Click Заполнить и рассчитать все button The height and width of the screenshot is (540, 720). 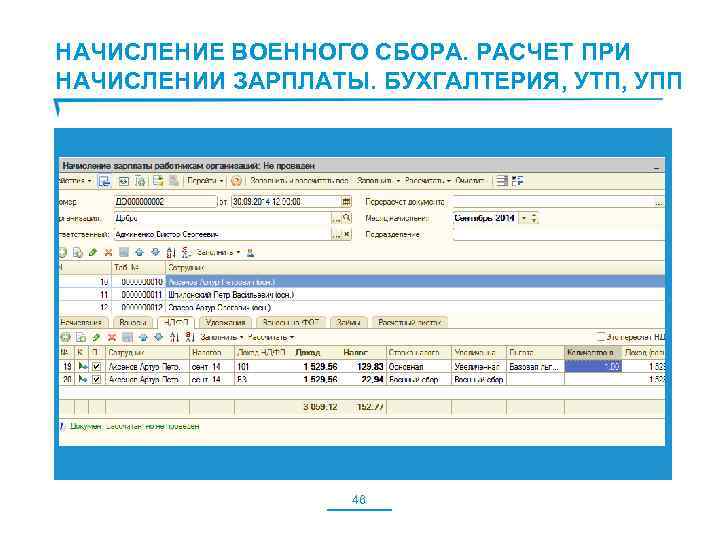[x=299, y=181]
